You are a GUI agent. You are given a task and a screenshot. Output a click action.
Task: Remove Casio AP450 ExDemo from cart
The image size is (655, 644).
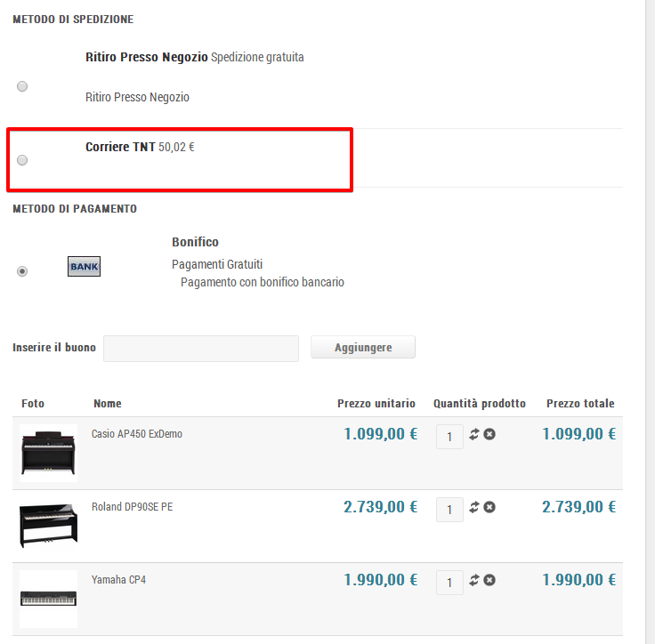pyautogui.click(x=489, y=434)
